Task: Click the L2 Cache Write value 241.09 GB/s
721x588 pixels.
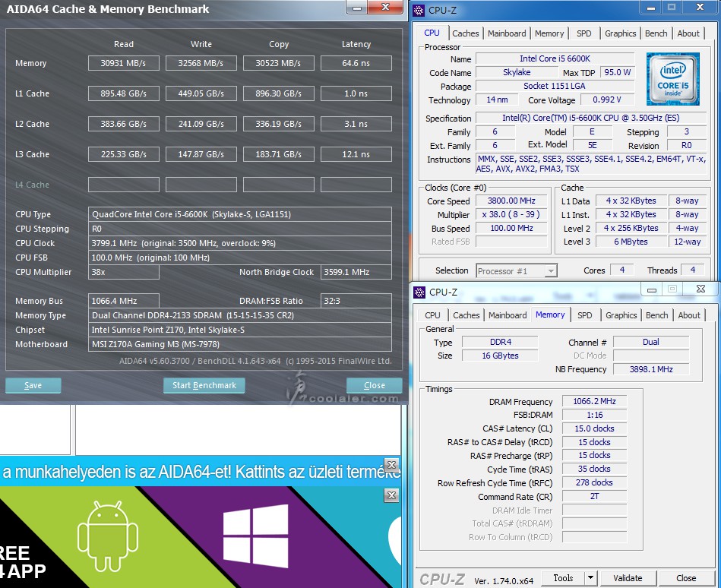Action: pyautogui.click(x=201, y=124)
